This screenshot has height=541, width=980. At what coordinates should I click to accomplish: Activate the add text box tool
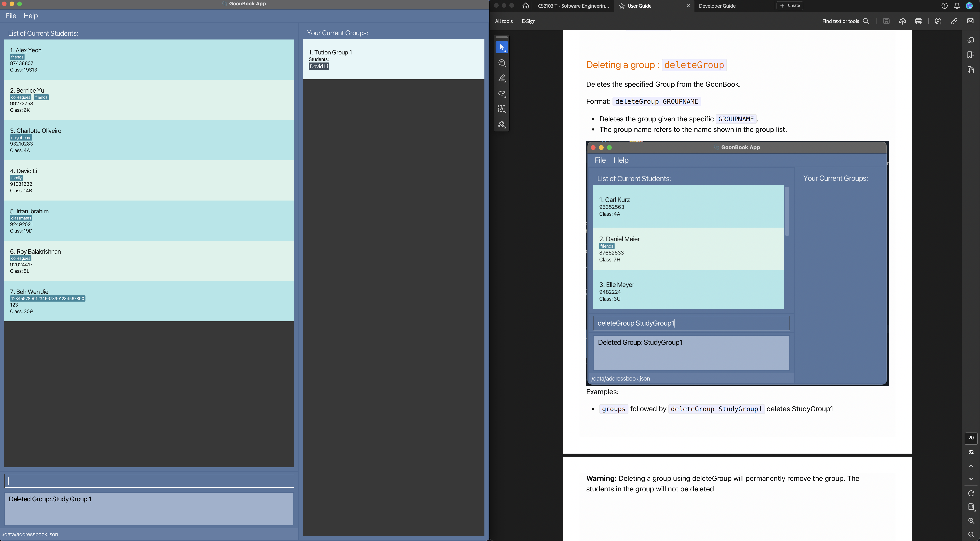pyautogui.click(x=501, y=109)
